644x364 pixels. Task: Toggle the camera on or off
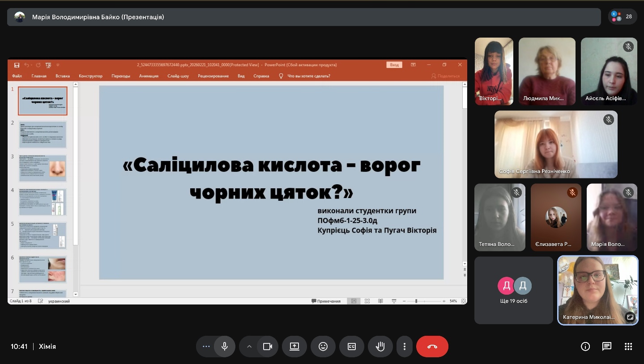point(268,347)
